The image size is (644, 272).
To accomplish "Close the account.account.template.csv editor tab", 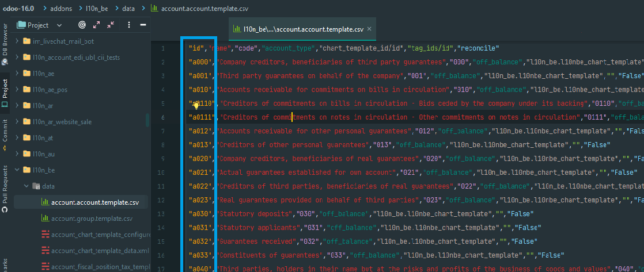I will coord(370,29).
